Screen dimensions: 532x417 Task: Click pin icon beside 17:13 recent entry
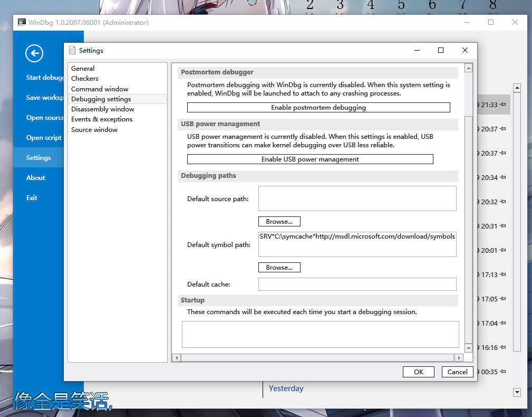coord(503,274)
